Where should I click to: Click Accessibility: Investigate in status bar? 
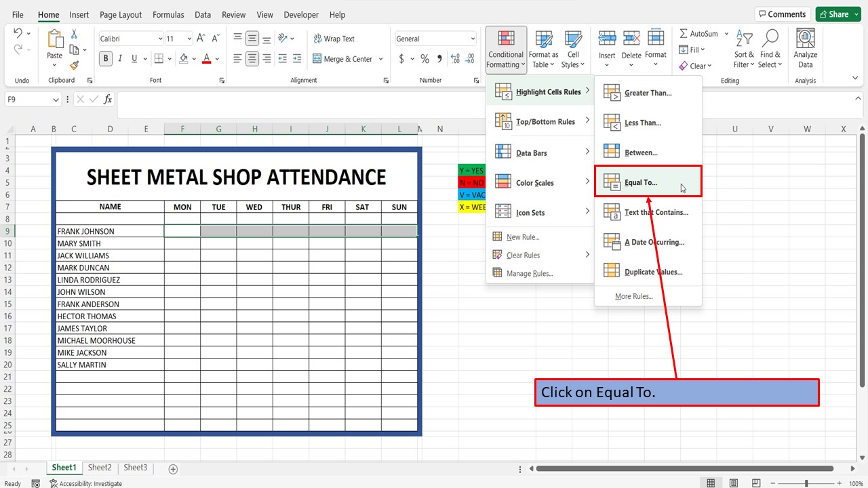pyautogui.click(x=85, y=483)
